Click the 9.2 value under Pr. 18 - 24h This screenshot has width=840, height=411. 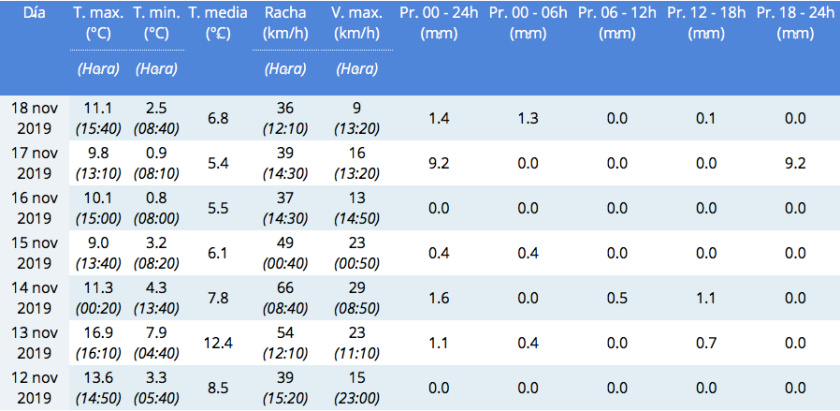796,163
